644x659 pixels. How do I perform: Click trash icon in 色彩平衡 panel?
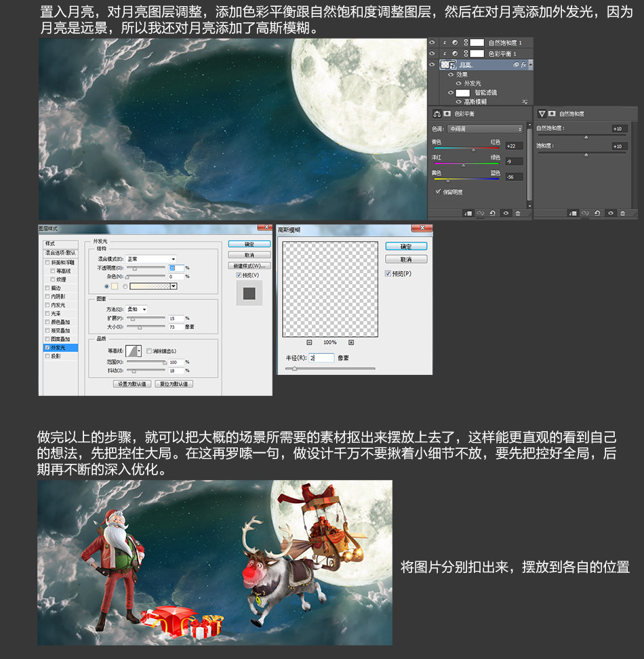pyautogui.click(x=518, y=213)
